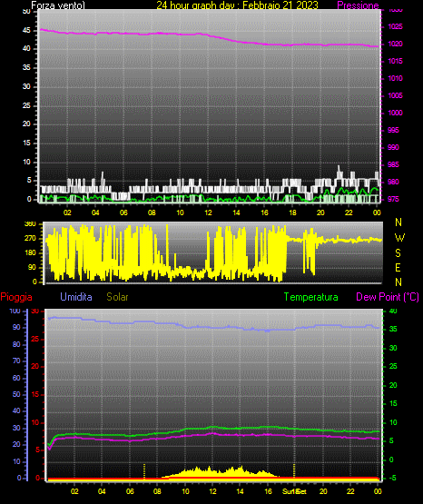The image size is (423, 504).
Task: Click the 'S' compass letter beside wind direction graph
Action: [398, 253]
